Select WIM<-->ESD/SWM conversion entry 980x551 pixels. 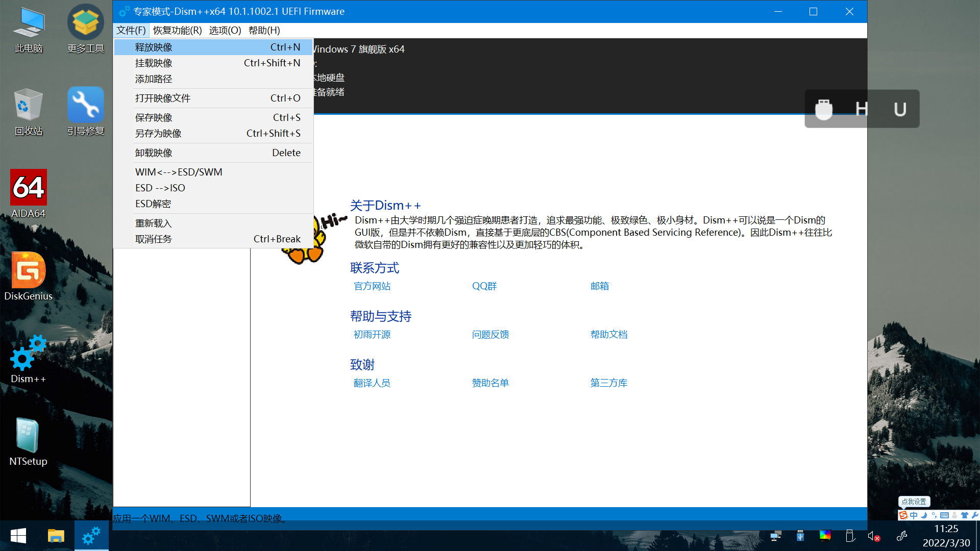179,172
